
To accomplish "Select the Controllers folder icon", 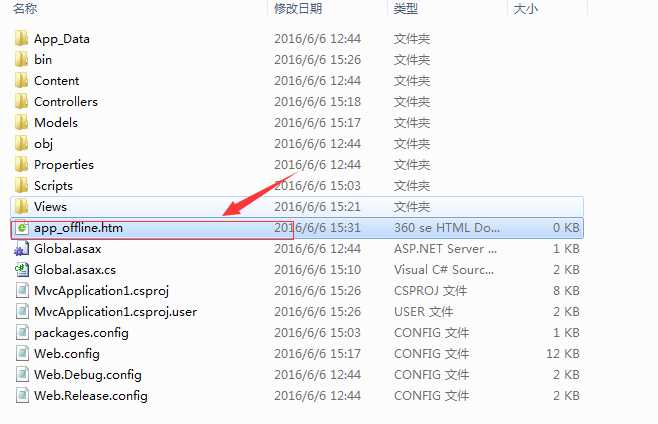I will pos(21,102).
